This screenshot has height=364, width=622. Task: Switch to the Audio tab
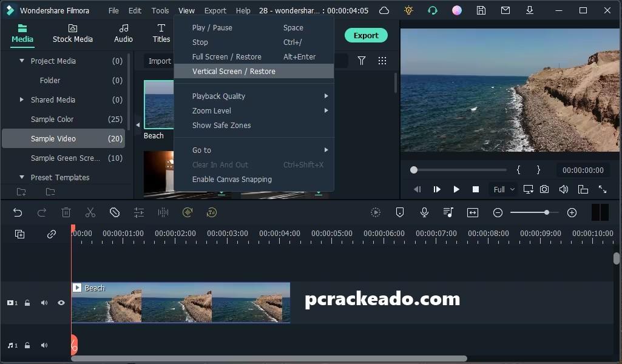[123, 33]
